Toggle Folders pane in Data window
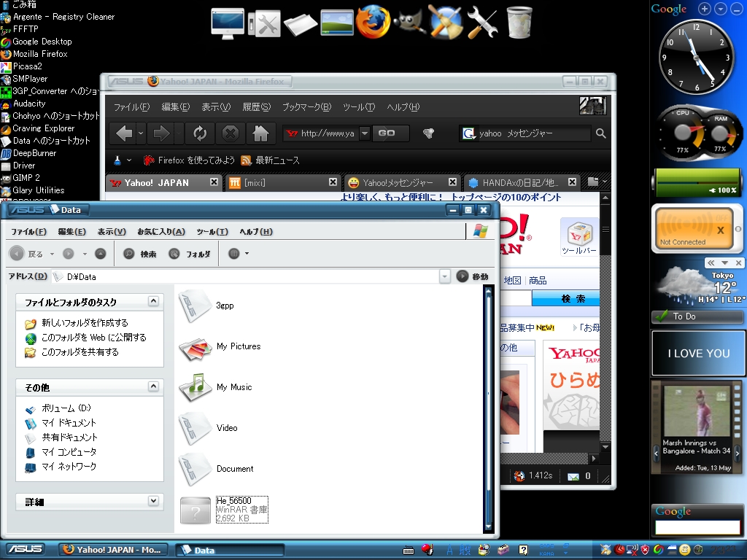This screenshot has width=747, height=560. (190, 254)
